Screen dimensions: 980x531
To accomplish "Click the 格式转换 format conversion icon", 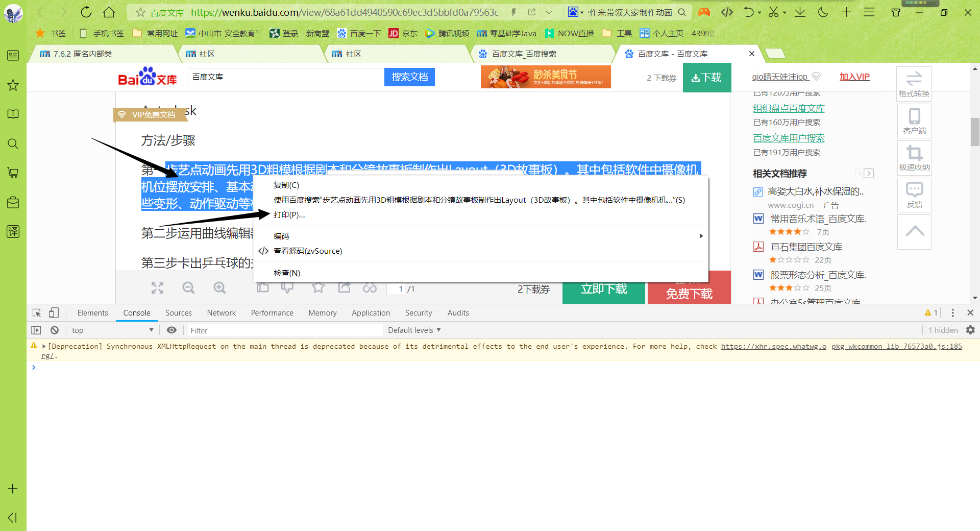I will pyautogui.click(x=914, y=84).
